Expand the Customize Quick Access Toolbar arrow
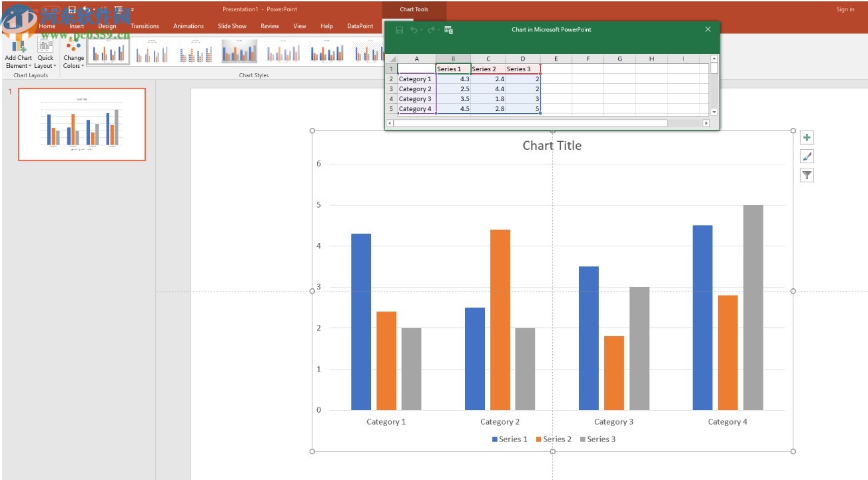Image resolution: width=868 pixels, height=480 pixels. point(133,9)
